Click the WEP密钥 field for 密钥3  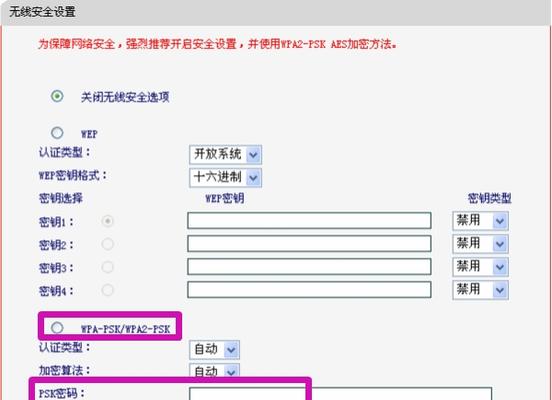[309, 267]
